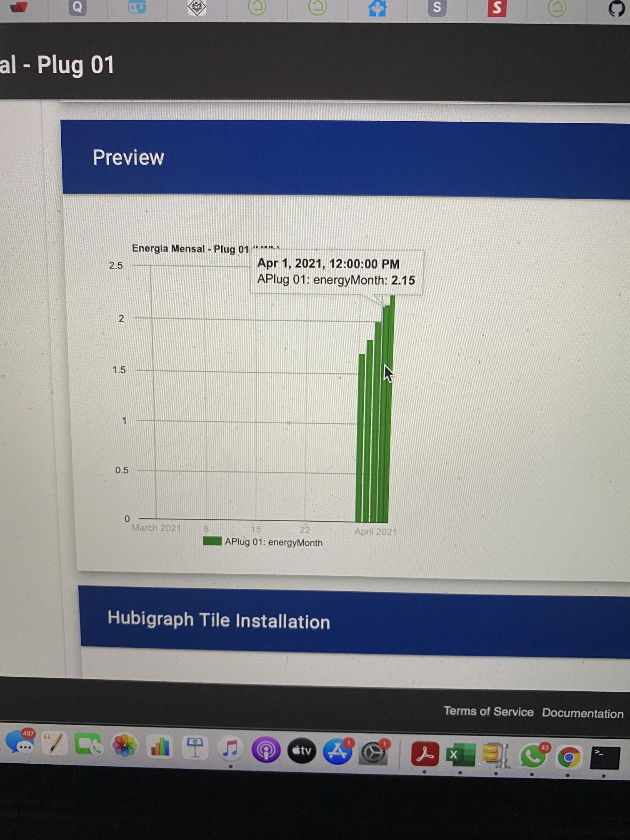The height and width of the screenshot is (840, 630).
Task: Open Terminal from the Dock
Action: pyautogui.click(x=605, y=758)
